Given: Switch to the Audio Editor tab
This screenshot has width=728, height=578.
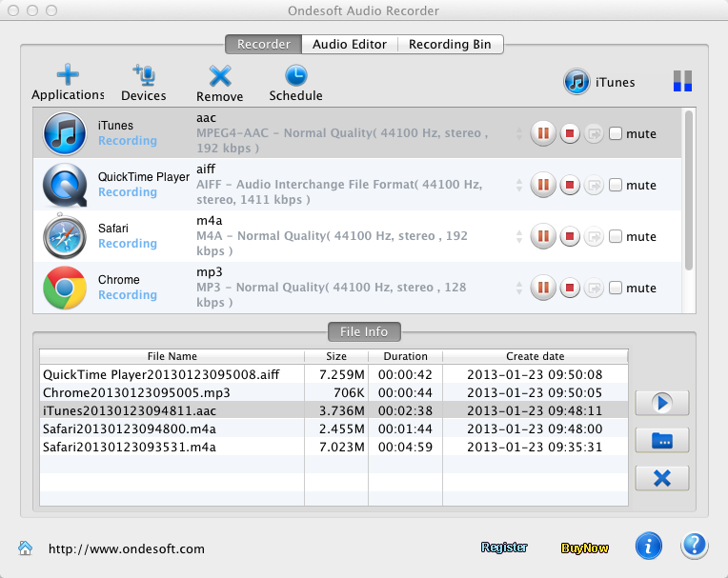Looking at the screenshot, I should coord(350,44).
